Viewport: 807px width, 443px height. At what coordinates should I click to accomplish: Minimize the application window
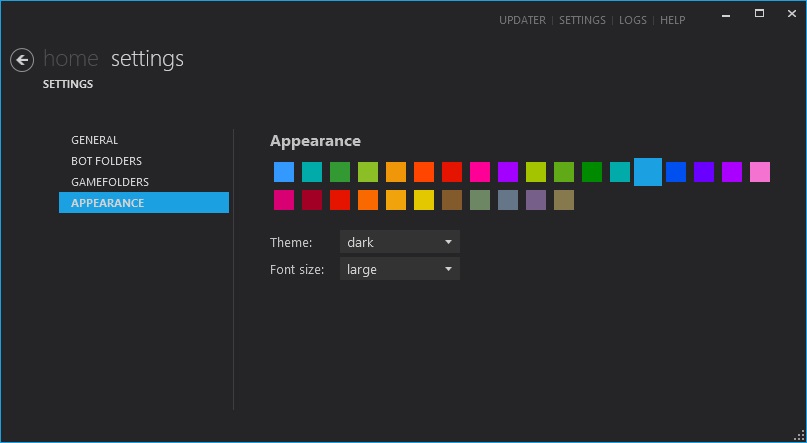(725, 14)
